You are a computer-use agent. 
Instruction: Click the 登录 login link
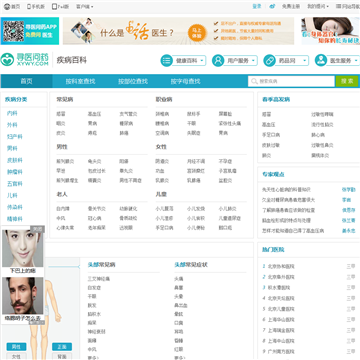coord(257,6)
